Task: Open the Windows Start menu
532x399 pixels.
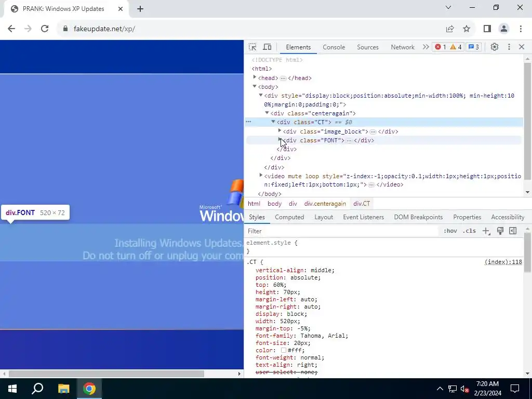Action: coord(12,389)
